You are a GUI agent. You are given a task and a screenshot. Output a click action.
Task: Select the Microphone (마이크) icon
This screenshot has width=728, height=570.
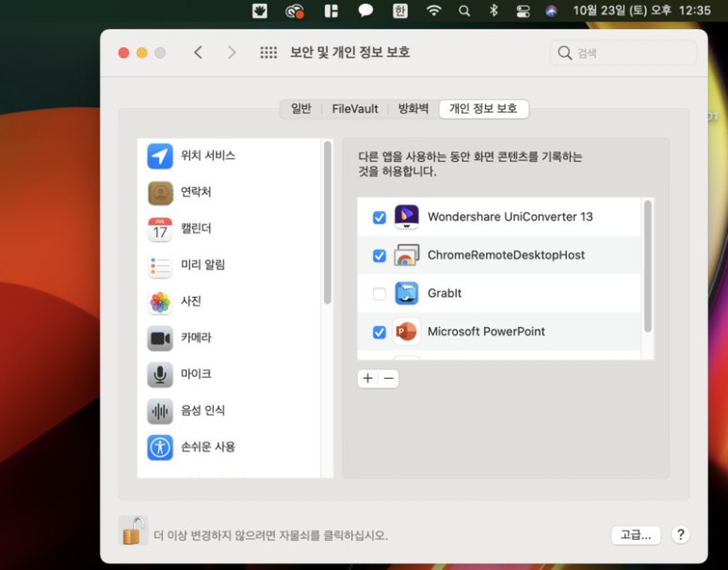pos(160,374)
